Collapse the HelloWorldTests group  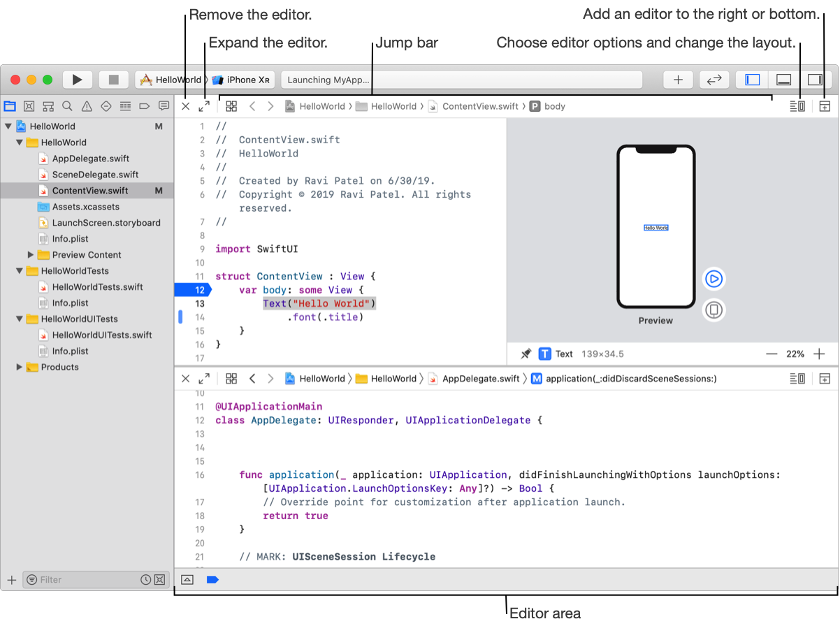20,271
